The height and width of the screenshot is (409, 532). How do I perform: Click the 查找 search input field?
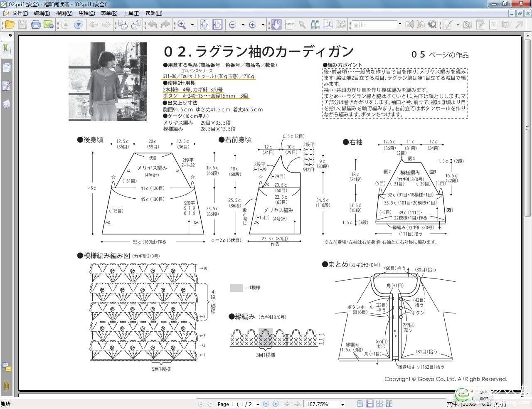coord(374,25)
